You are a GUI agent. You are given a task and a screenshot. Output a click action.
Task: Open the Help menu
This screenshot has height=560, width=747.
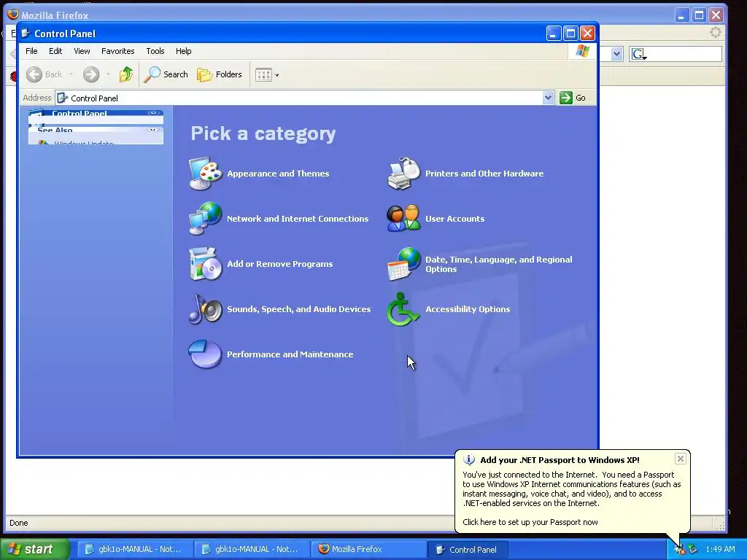coord(183,51)
